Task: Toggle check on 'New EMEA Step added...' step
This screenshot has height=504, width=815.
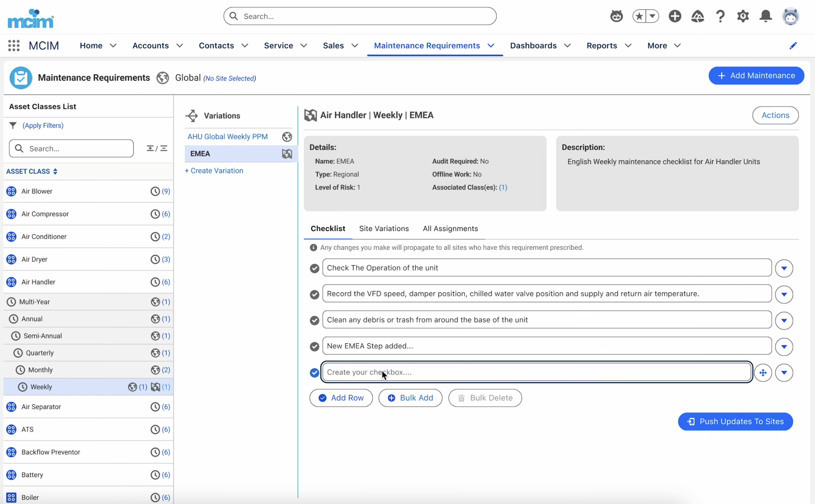Action: coord(315,346)
